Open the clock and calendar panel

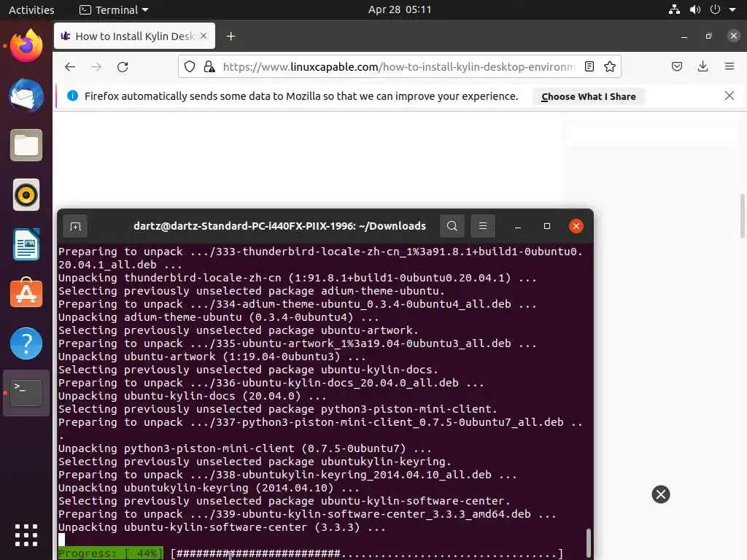[x=400, y=10]
